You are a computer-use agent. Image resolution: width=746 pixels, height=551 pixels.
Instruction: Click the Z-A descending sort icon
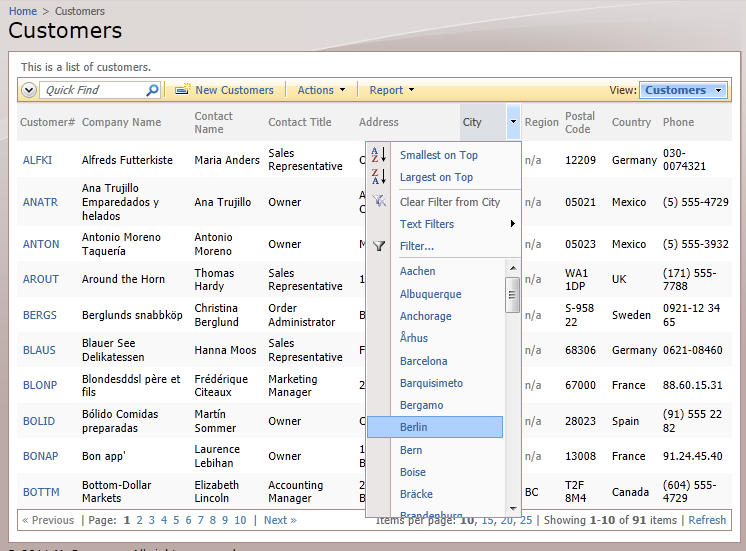click(x=378, y=177)
